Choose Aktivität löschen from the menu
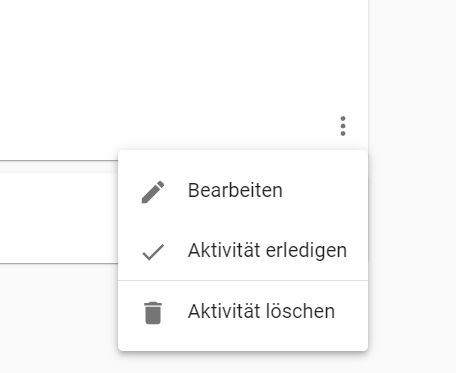456x373 pixels. coord(243,311)
